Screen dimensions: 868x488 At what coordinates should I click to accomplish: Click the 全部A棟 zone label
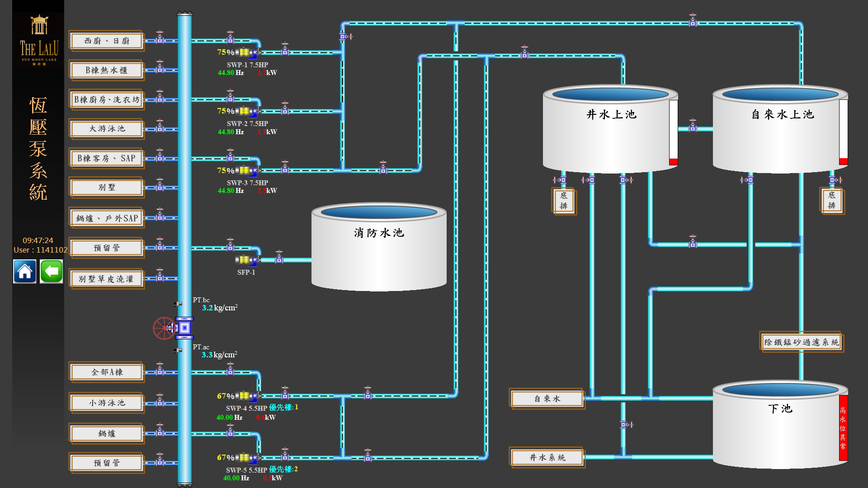107,372
